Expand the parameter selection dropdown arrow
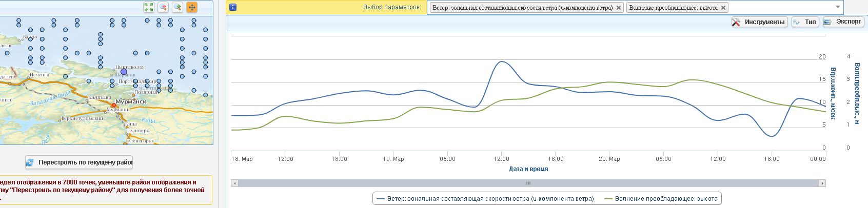This screenshot has width=868, height=208. (x=838, y=7)
